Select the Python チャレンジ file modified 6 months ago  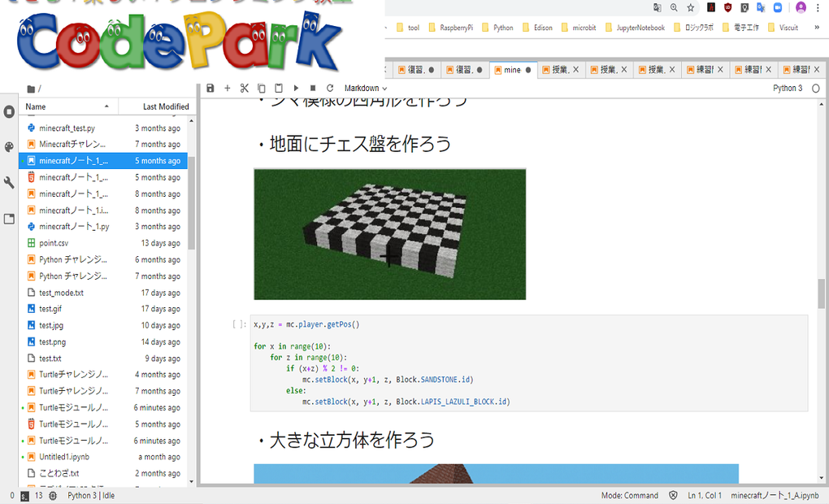point(104,259)
